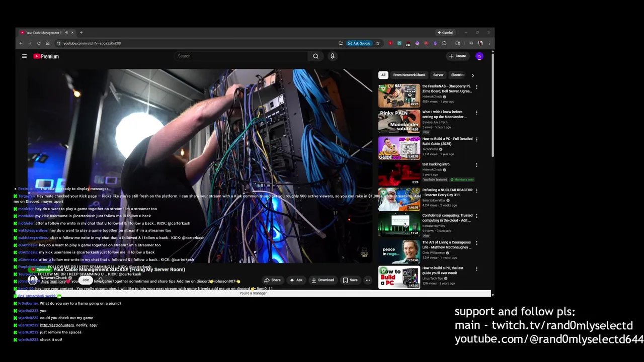
Task: Download the video with the Download button
Action: coord(323,280)
